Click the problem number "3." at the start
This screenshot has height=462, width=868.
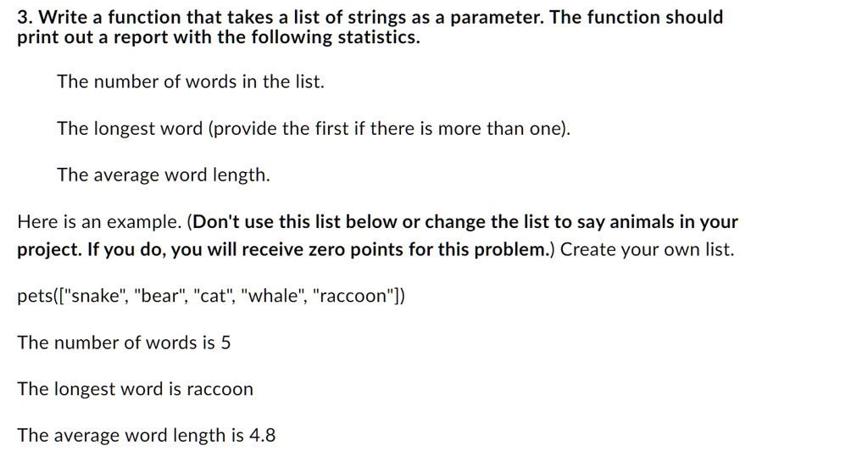click(25, 18)
